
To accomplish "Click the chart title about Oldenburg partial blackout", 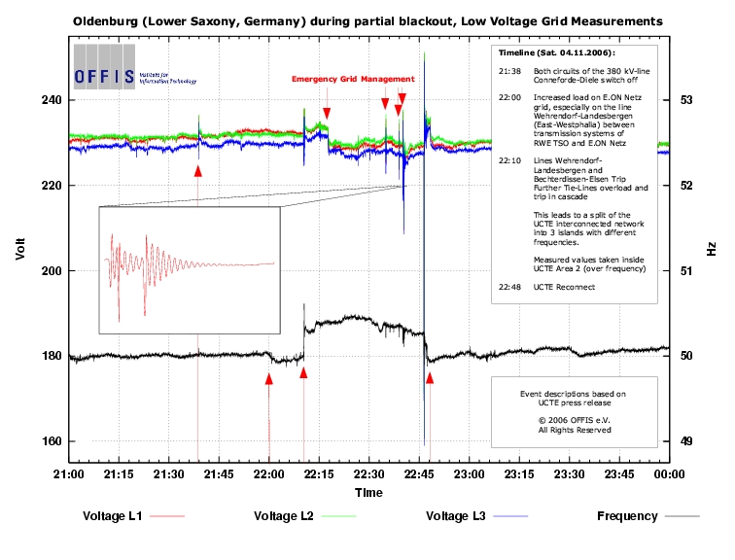I will click(367, 19).
